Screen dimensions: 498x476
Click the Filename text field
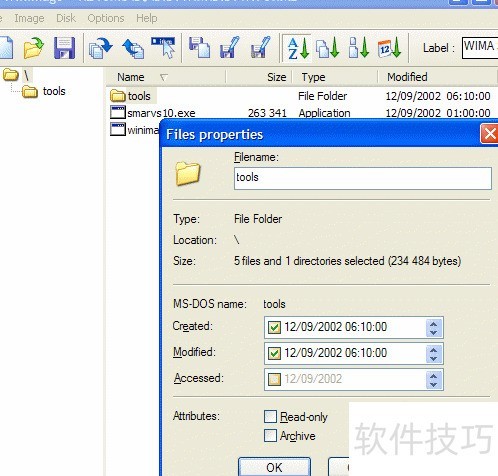[363, 178]
